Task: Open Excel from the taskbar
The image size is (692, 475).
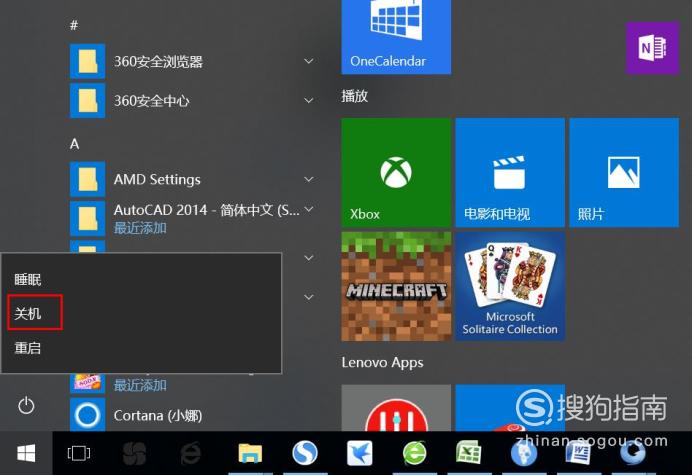Action: [469, 453]
